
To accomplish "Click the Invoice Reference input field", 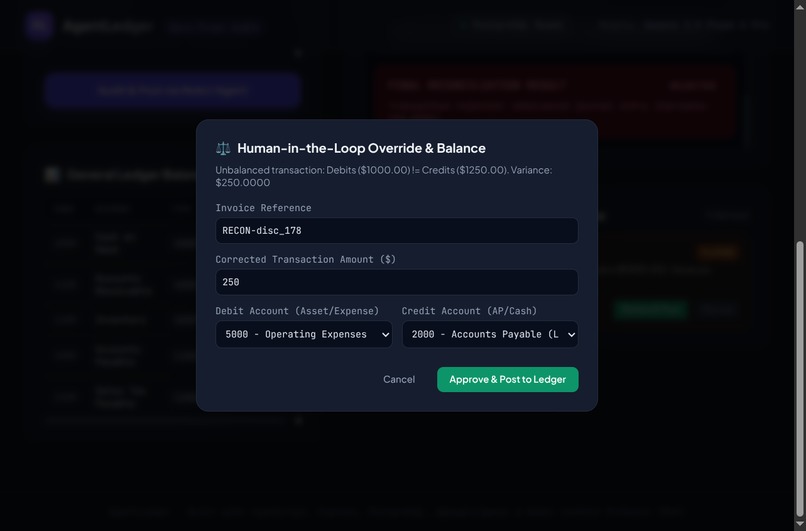I will click(x=396, y=230).
